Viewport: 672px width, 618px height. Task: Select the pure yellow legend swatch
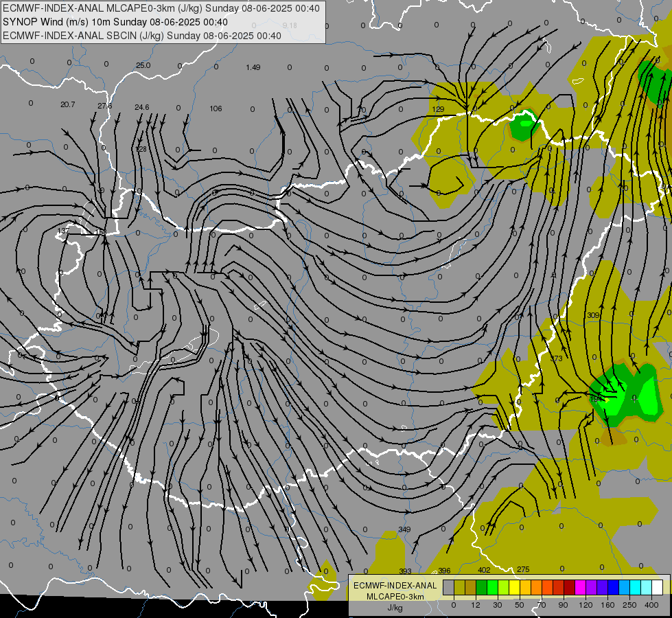coord(515,587)
